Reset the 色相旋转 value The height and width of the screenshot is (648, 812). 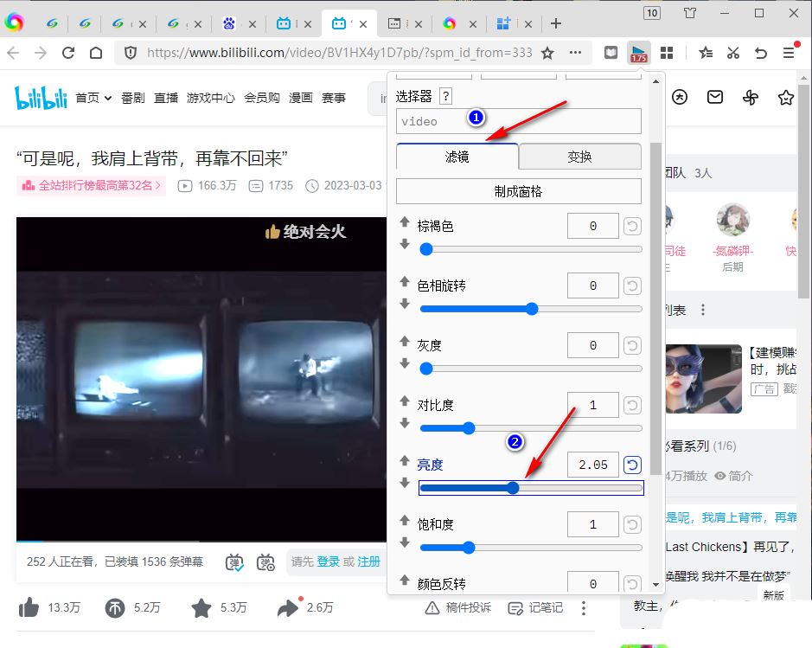[632, 286]
